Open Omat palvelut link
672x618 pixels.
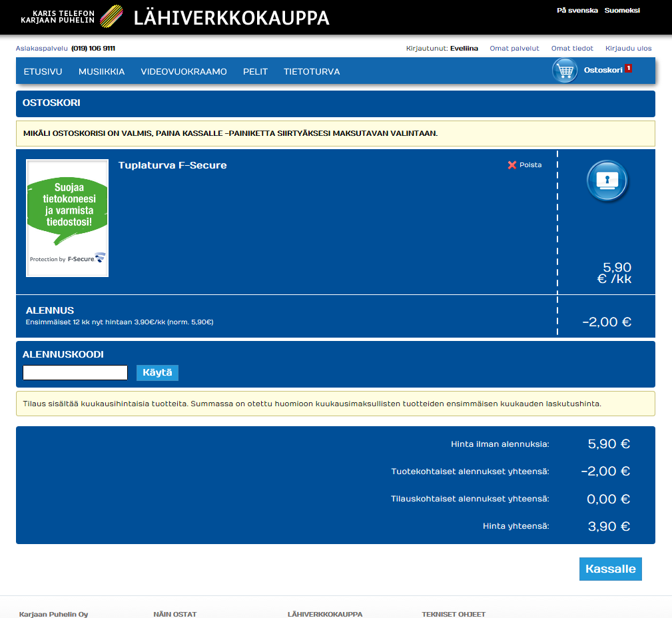(x=514, y=49)
